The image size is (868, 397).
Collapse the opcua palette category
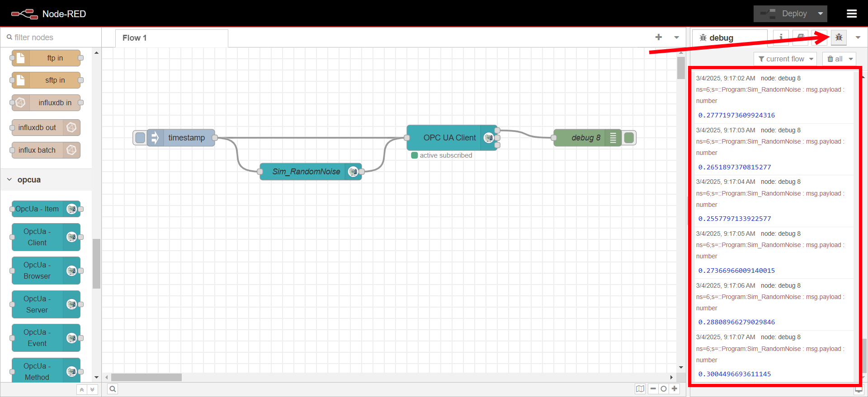[10, 180]
